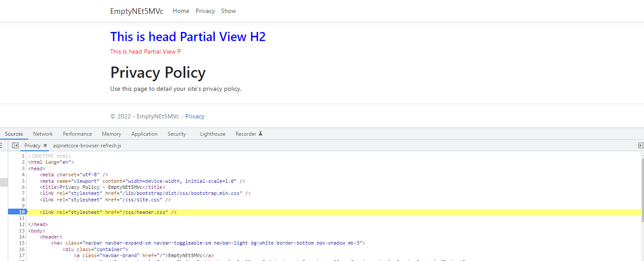The width and height of the screenshot is (644, 261).
Task: Click the source editor vertical scrollbar
Action: (x=642, y=190)
